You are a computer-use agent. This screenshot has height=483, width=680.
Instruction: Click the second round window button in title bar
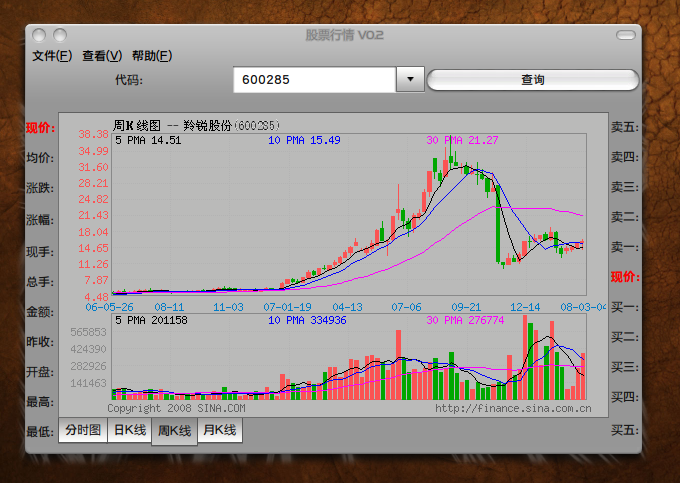(x=60, y=35)
